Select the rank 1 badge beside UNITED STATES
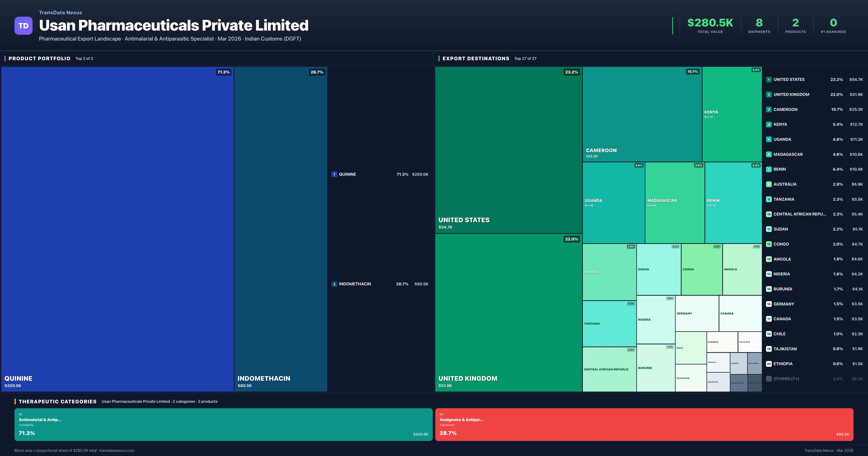868x456 pixels. pos(769,80)
